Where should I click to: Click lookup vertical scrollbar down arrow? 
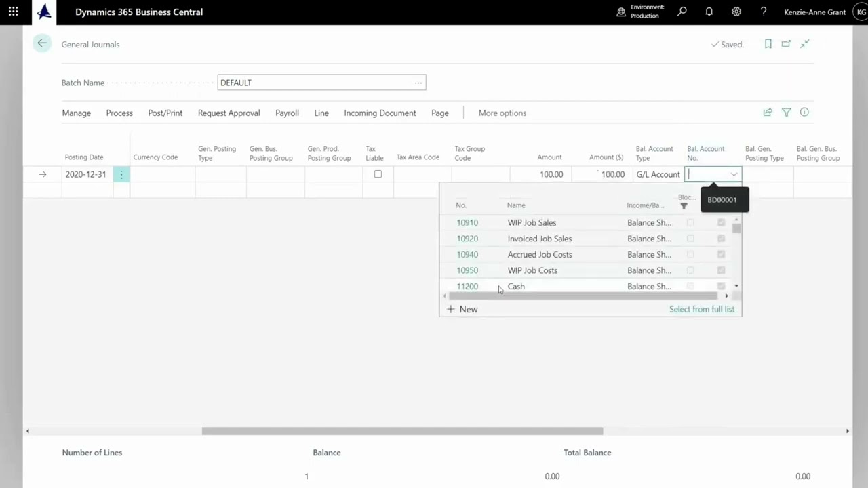point(736,286)
